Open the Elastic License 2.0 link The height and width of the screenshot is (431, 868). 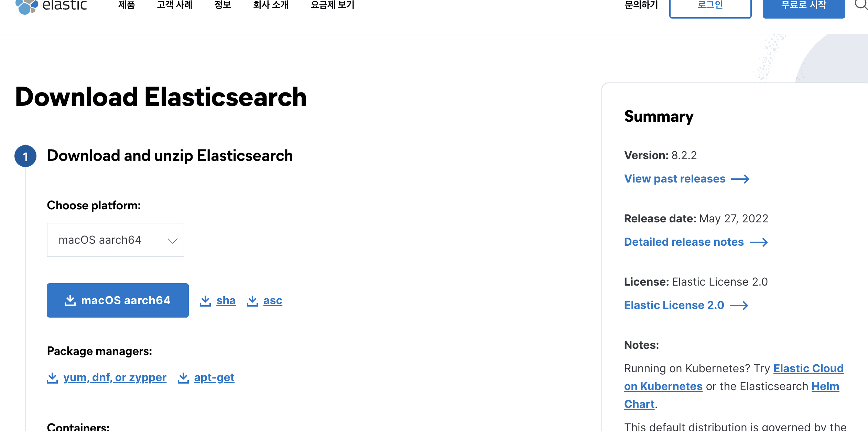(674, 305)
